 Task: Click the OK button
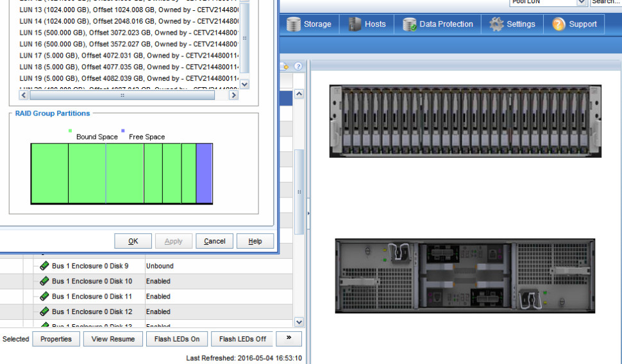(x=133, y=241)
